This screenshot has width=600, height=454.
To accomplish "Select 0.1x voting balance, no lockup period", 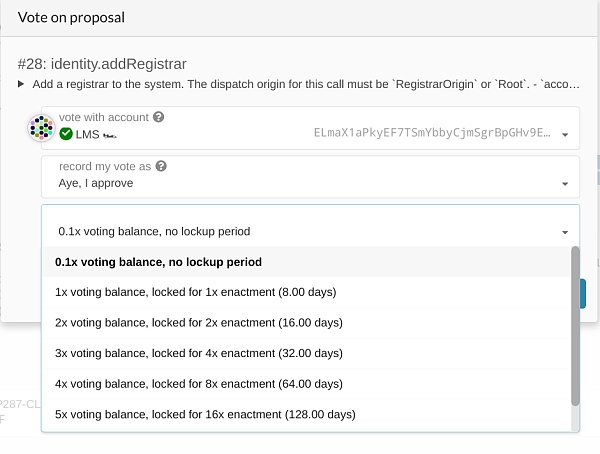I will tap(158, 262).
